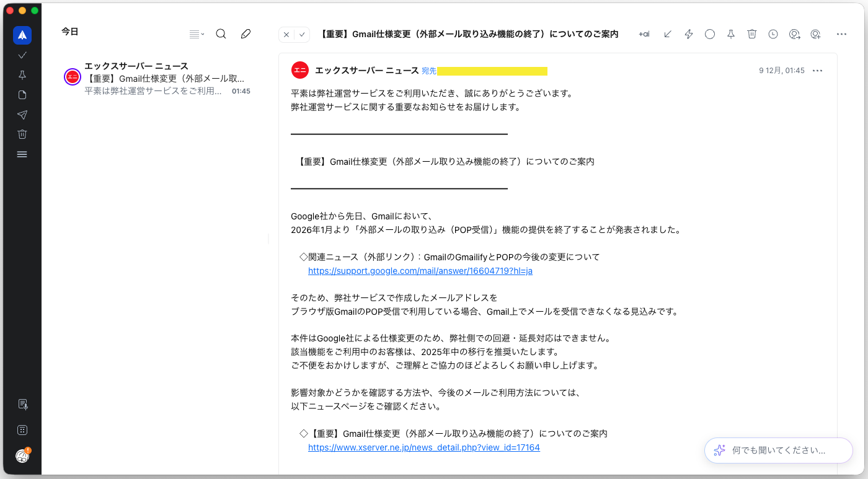The width and height of the screenshot is (868, 479).
Task: Toggle read/unread using the circle icon
Action: (709, 34)
